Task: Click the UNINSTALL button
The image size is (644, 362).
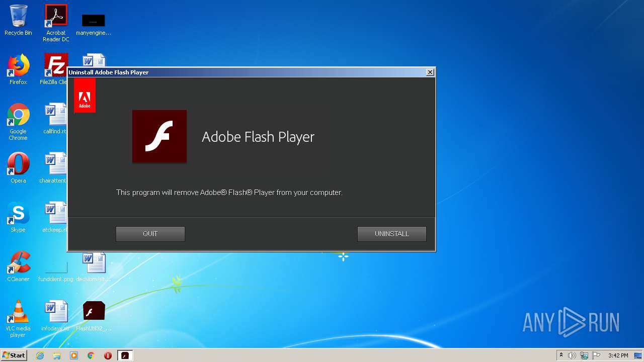Action: pyautogui.click(x=391, y=234)
